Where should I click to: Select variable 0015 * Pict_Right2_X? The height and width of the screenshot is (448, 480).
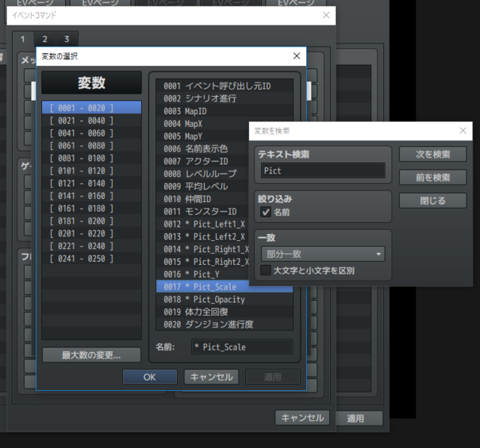202,261
